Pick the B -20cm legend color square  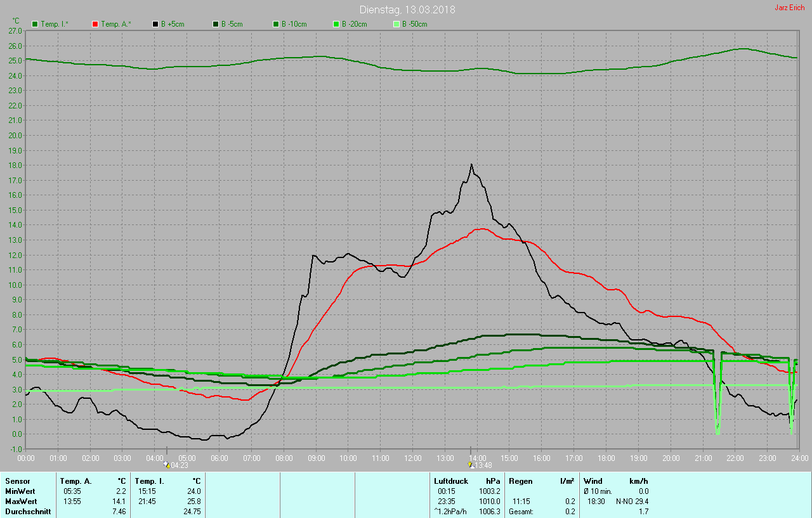coord(336,24)
